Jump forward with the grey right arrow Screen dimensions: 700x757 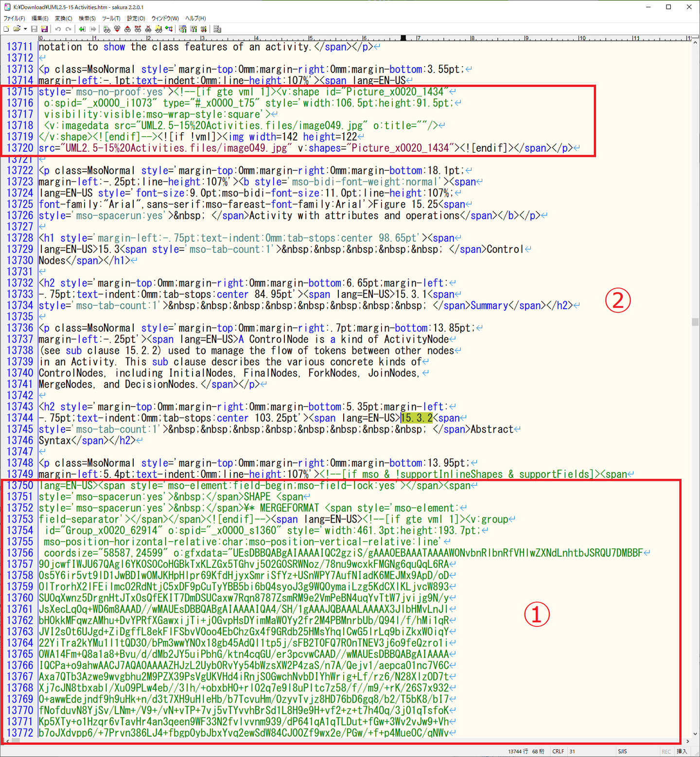coord(93,29)
